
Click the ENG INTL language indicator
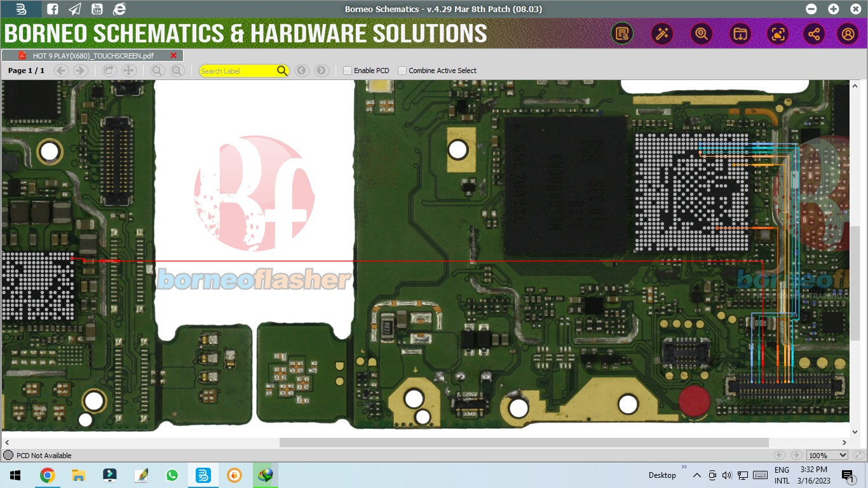coord(782,475)
